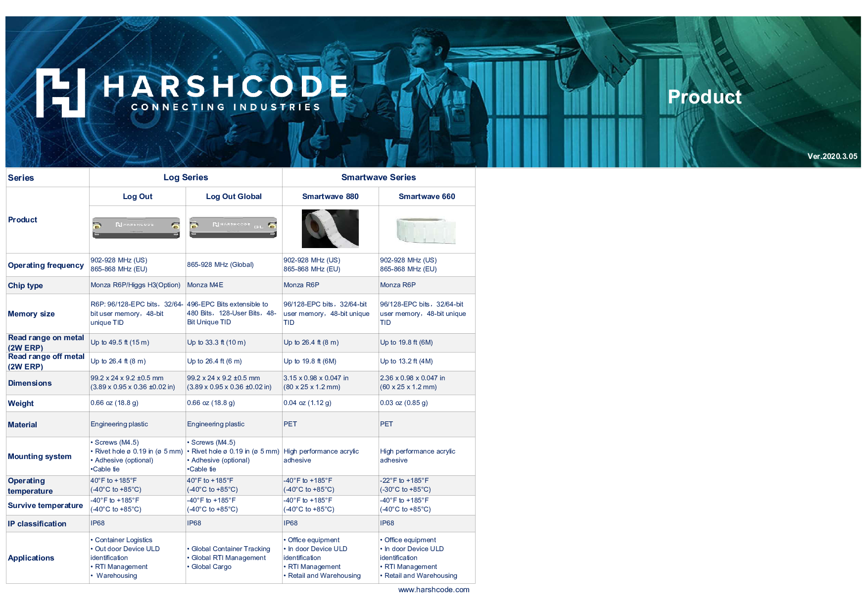
Task: Open the www.harshcode.com website link
Action: 434,589
